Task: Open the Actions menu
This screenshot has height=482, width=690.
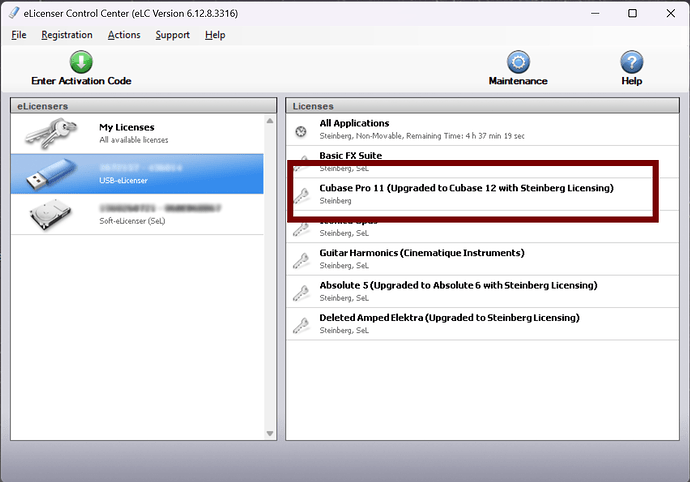Action: (x=124, y=35)
